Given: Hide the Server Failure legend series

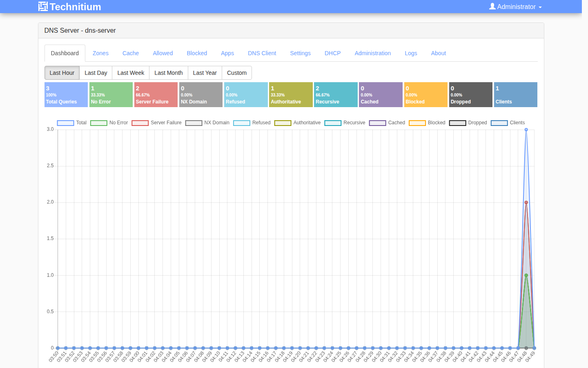Looking at the screenshot, I should [x=156, y=123].
